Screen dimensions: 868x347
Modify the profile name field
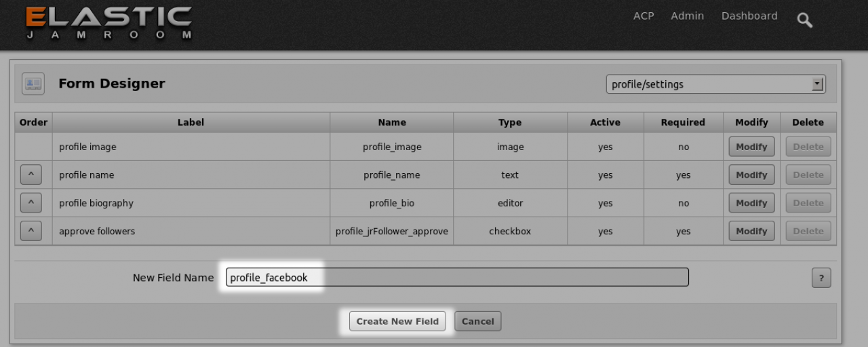(751, 175)
